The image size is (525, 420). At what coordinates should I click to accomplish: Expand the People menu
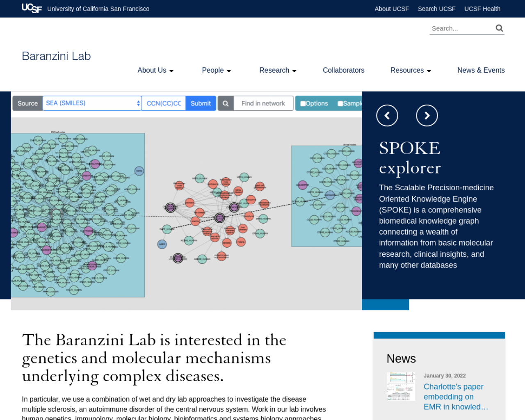tap(217, 70)
